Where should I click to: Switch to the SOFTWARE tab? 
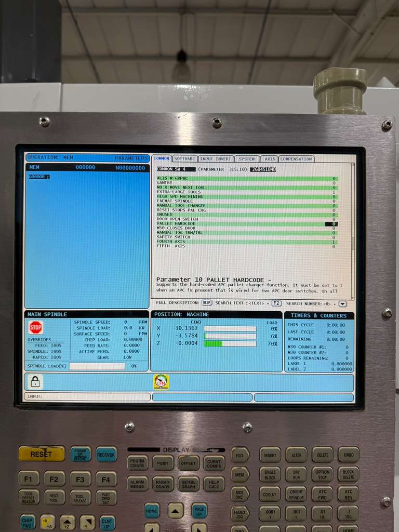[184, 159]
